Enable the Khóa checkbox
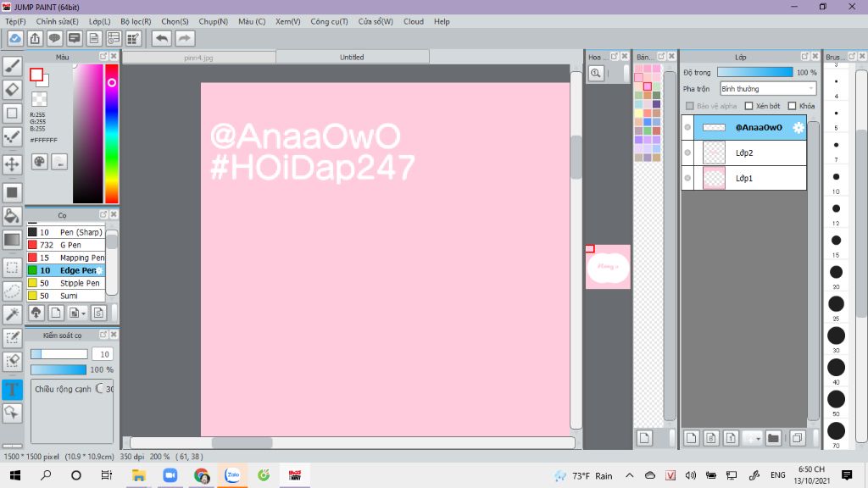868x488 pixels. point(792,106)
